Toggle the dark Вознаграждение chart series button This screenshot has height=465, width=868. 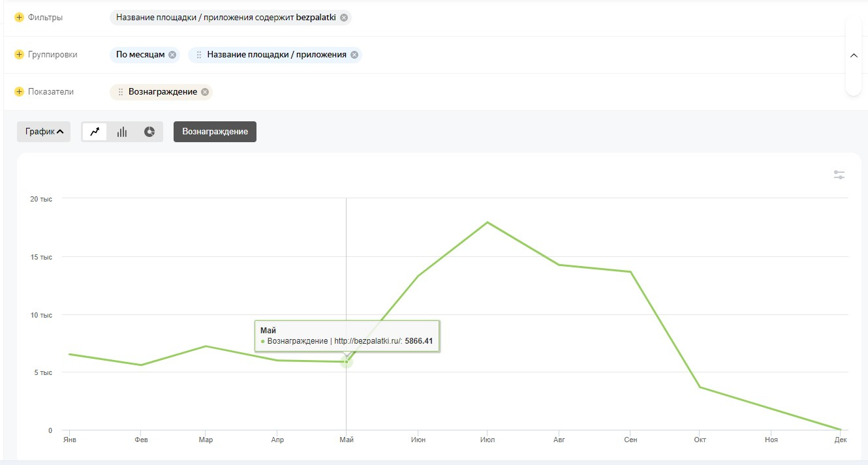pyautogui.click(x=215, y=132)
